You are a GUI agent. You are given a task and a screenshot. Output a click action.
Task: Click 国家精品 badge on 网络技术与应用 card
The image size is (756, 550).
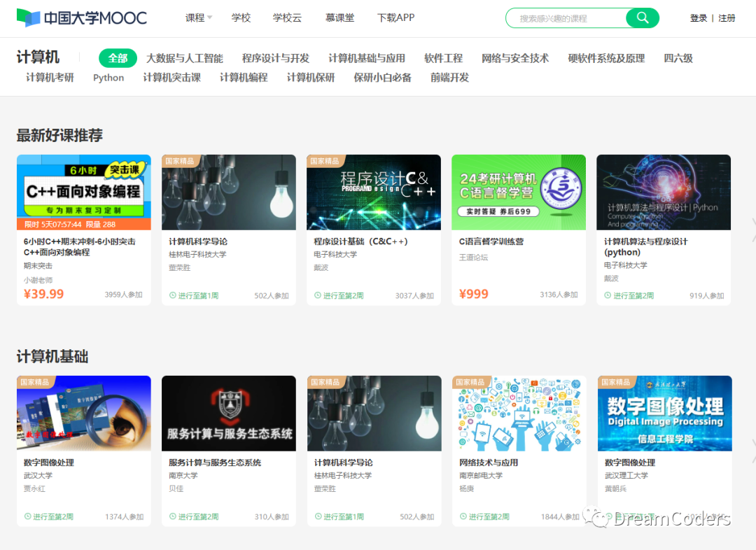470,382
